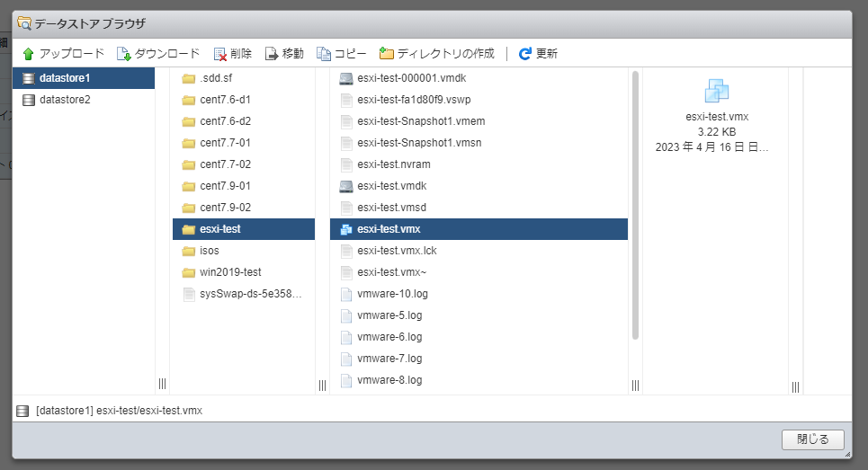Select the esxi-test.vmx~ backup file

(479, 272)
